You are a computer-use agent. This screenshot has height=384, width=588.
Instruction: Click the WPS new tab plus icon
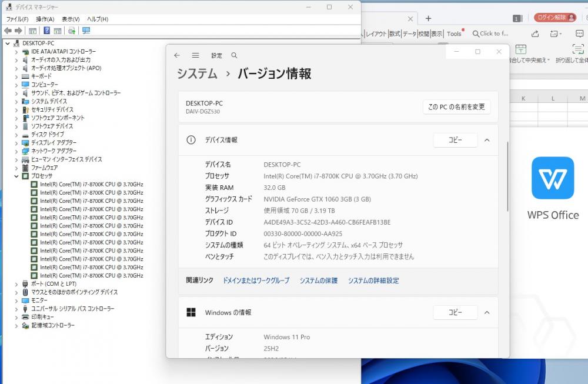428,18
